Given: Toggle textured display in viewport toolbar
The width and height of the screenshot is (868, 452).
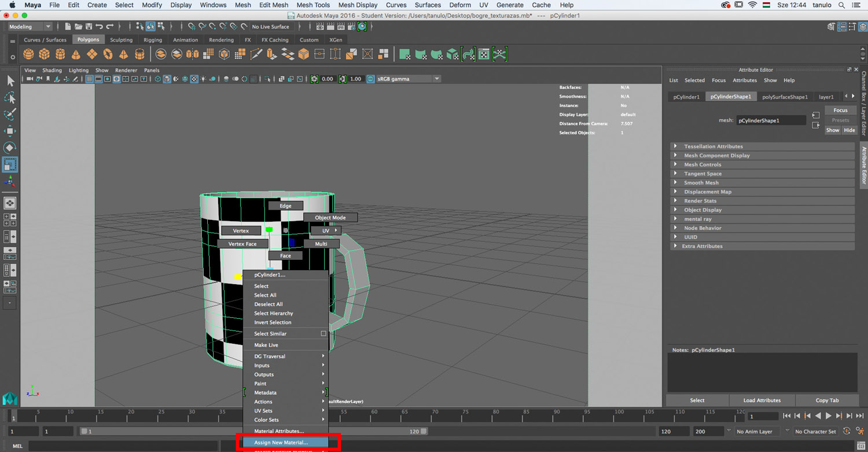Looking at the screenshot, I should click(x=194, y=79).
